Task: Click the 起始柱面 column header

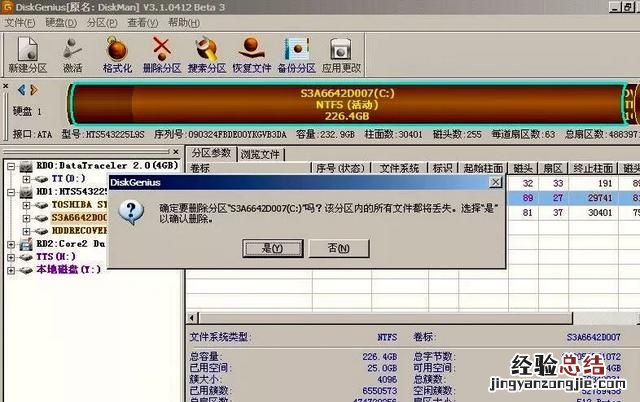Action: pyautogui.click(x=483, y=168)
